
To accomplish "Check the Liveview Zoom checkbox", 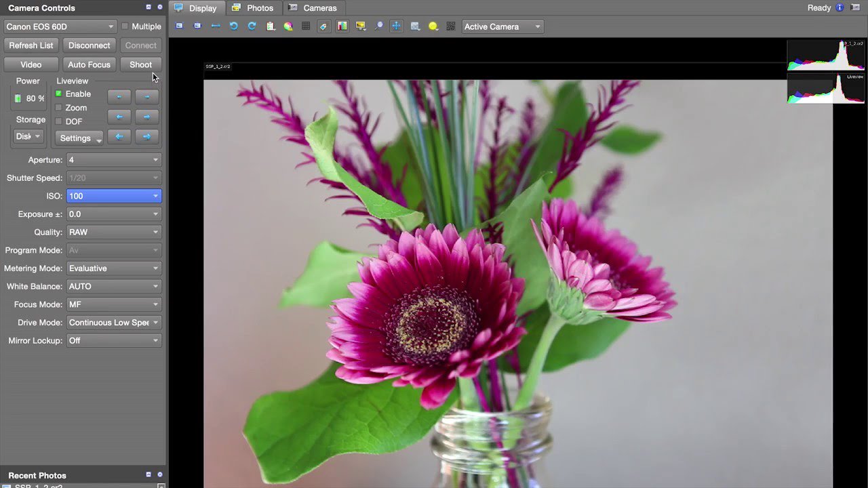I will point(59,108).
